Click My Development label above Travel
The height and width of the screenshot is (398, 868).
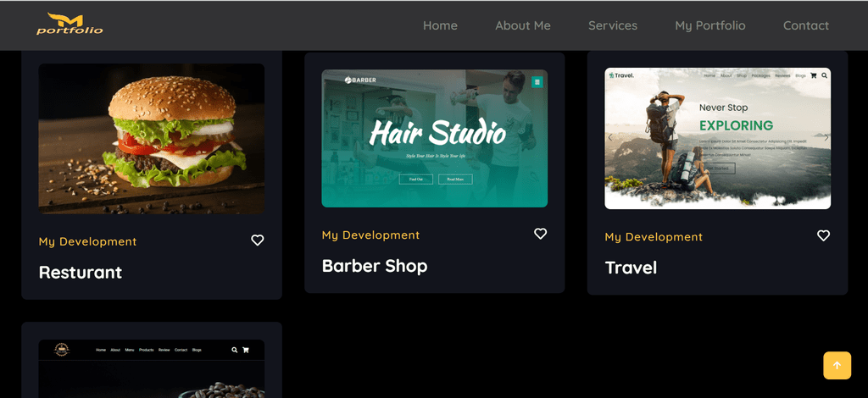click(x=654, y=236)
